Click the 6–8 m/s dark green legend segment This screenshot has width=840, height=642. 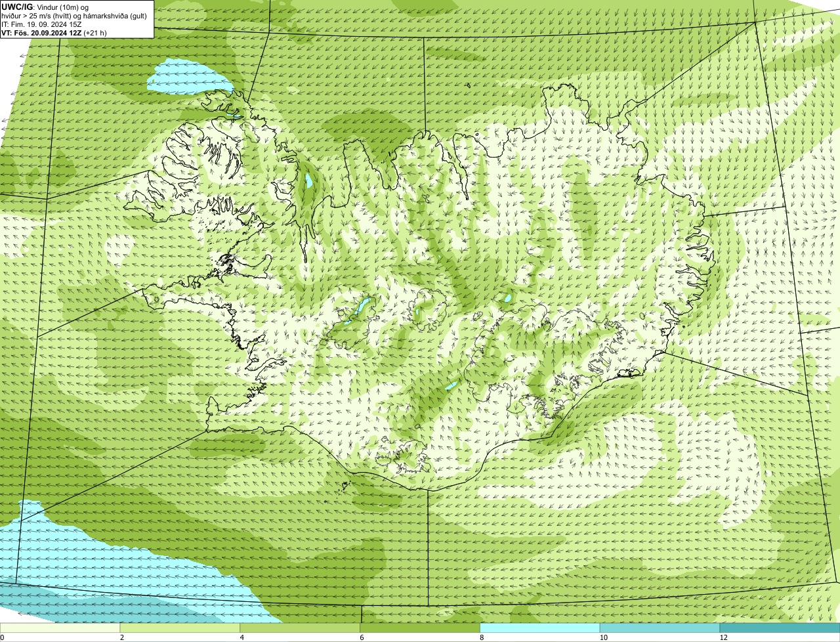pyautogui.click(x=421, y=628)
